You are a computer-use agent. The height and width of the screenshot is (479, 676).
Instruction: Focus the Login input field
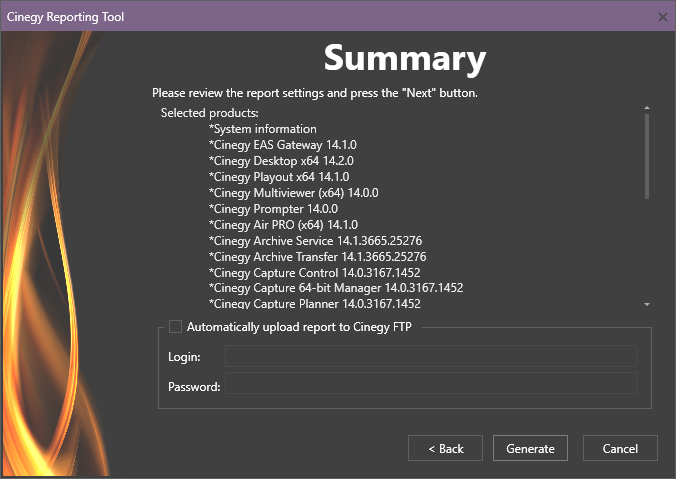coord(431,356)
